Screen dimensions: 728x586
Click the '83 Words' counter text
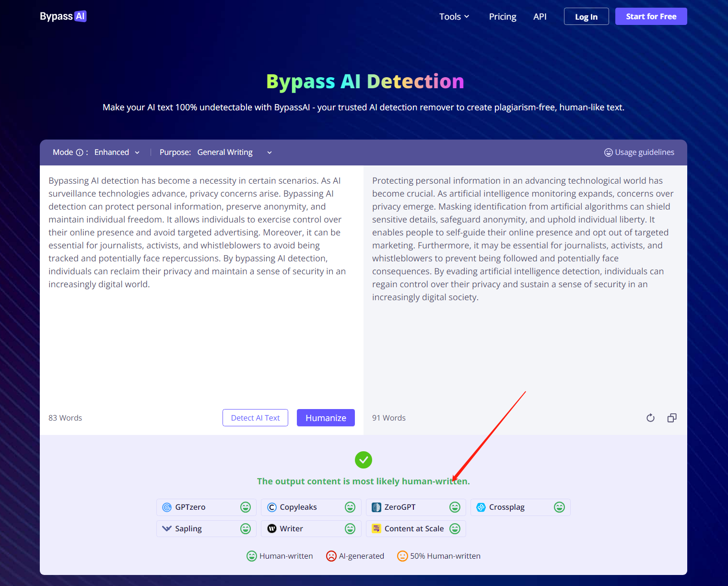tap(65, 418)
